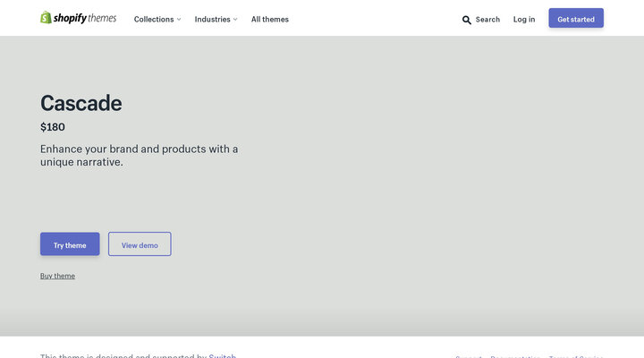The image size is (644, 358).
Task: Click the theme tagline description text
Action: pyautogui.click(x=139, y=155)
